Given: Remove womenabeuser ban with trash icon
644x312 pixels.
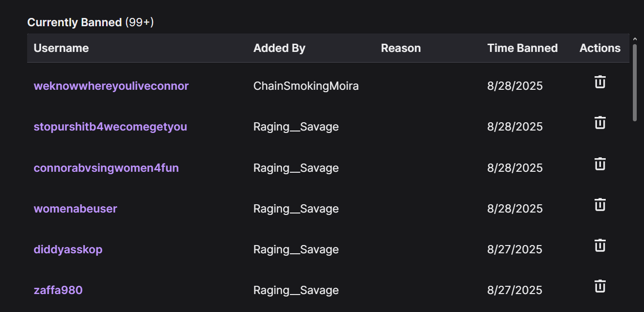Looking at the screenshot, I should click(600, 205).
